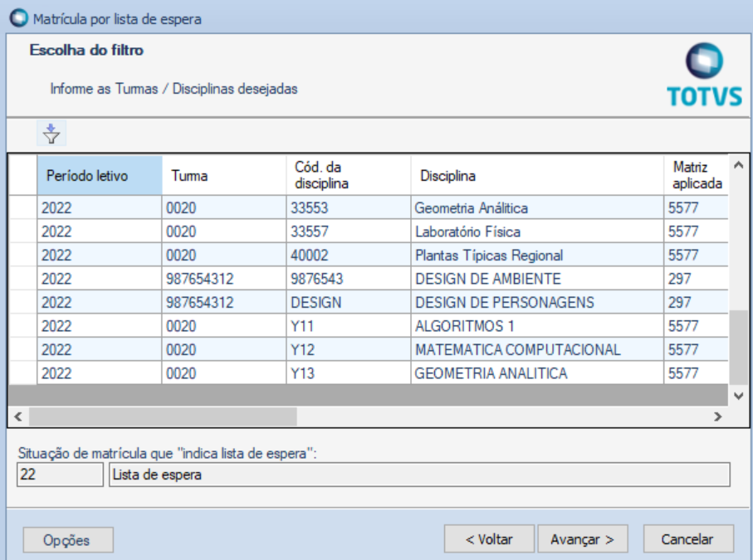Go back with the Voltar button
Image resolution: width=753 pixels, height=560 pixels.
[x=489, y=539]
